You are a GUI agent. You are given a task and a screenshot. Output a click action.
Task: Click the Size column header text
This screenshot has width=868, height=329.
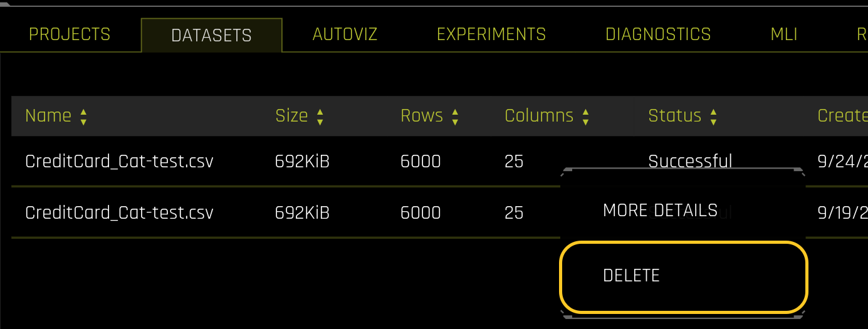291,116
